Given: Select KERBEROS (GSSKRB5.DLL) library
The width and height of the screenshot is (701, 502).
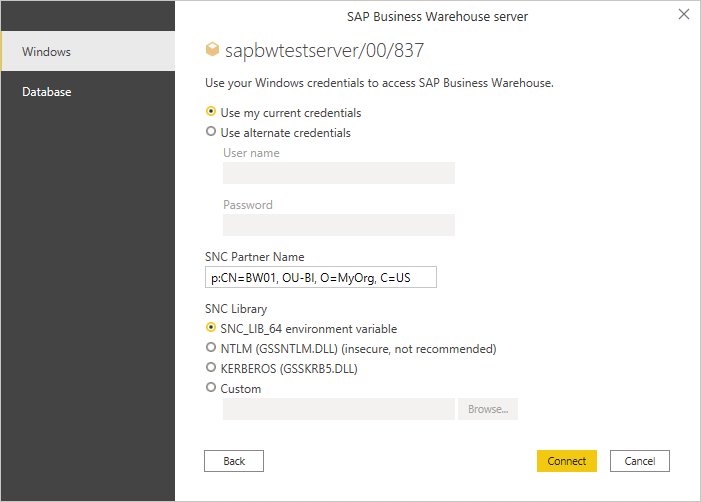Looking at the screenshot, I should [x=211, y=368].
